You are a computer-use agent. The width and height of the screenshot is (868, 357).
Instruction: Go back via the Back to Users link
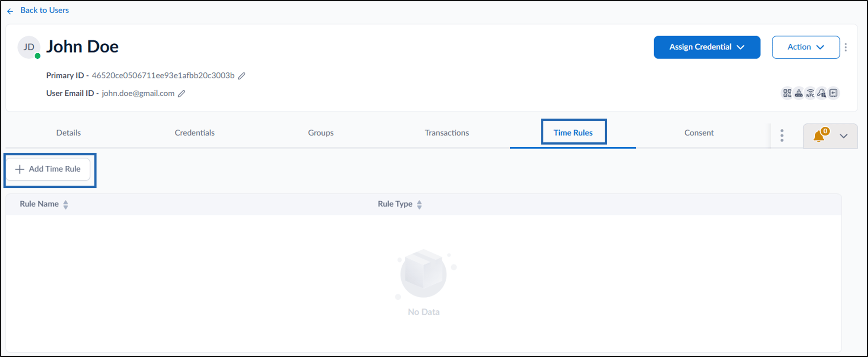pos(45,10)
